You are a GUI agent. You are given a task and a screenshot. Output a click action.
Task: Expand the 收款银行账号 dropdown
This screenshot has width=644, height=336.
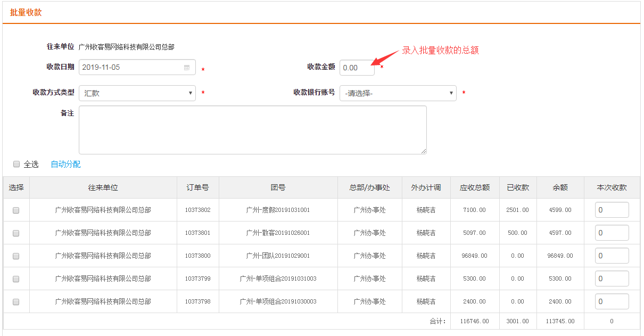pyautogui.click(x=398, y=93)
